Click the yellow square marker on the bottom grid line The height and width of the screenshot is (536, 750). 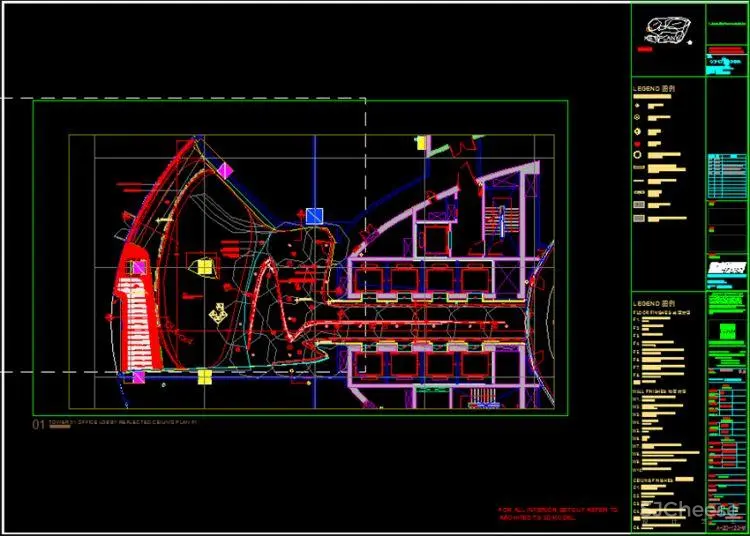click(204, 377)
